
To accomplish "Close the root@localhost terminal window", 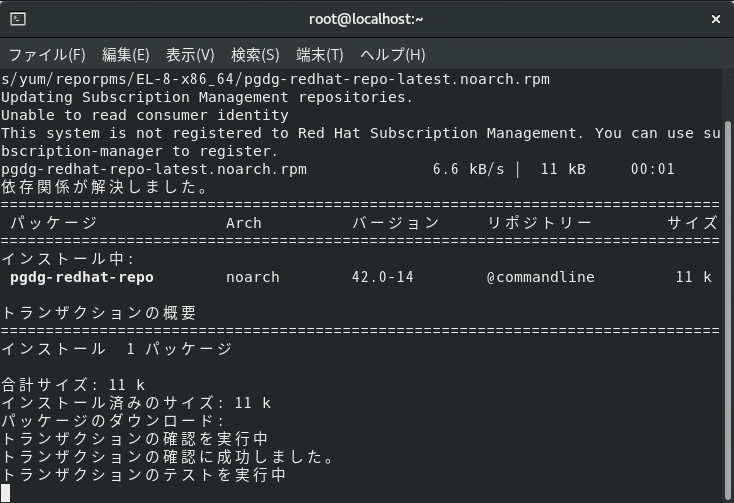I will [x=715, y=19].
